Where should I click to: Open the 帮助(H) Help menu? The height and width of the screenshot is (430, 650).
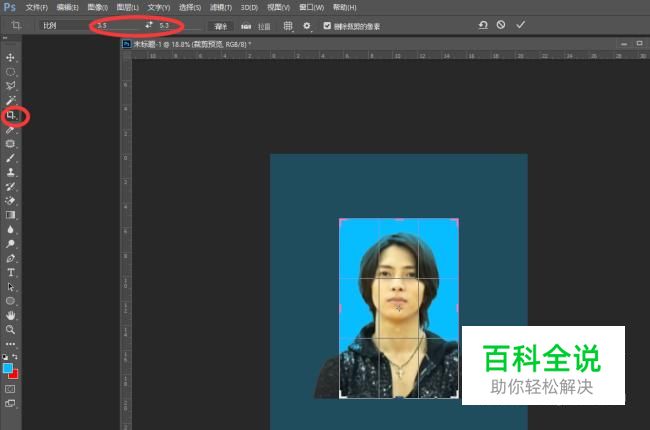pyautogui.click(x=344, y=7)
